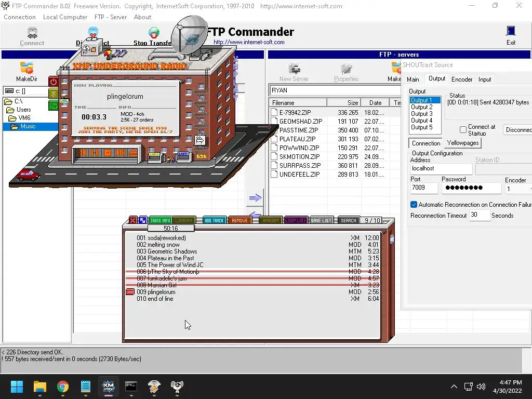Click the red X close icon on playlist
Image resolution: width=532 pixels, height=399 pixels.
coord(132,220)
